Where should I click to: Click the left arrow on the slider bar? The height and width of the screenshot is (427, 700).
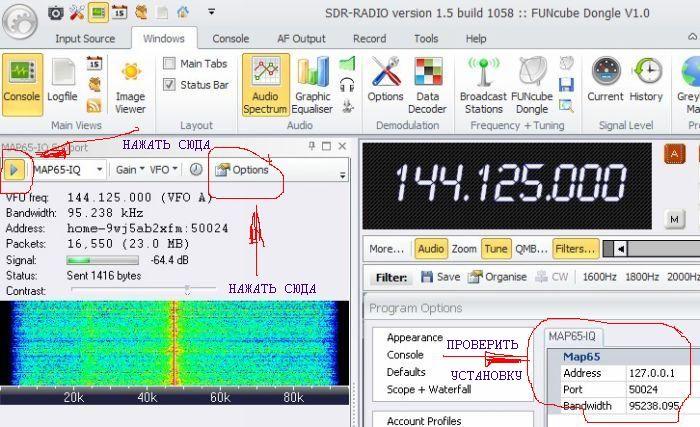(x=621, y=249)
